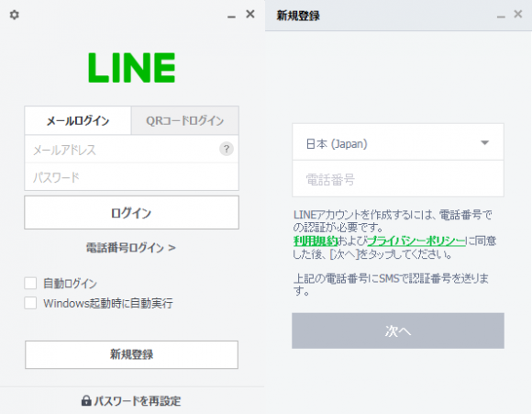Focus the 電話番号 input field
Image resolution: width=532 pixels, height=414 pixels.
[x=398, y=179]
